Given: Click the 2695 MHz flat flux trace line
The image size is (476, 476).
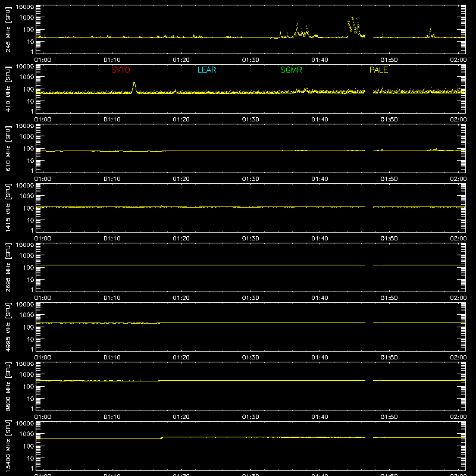Looking at the screenshot, I should pyautogui.click(x=250, y=265).
